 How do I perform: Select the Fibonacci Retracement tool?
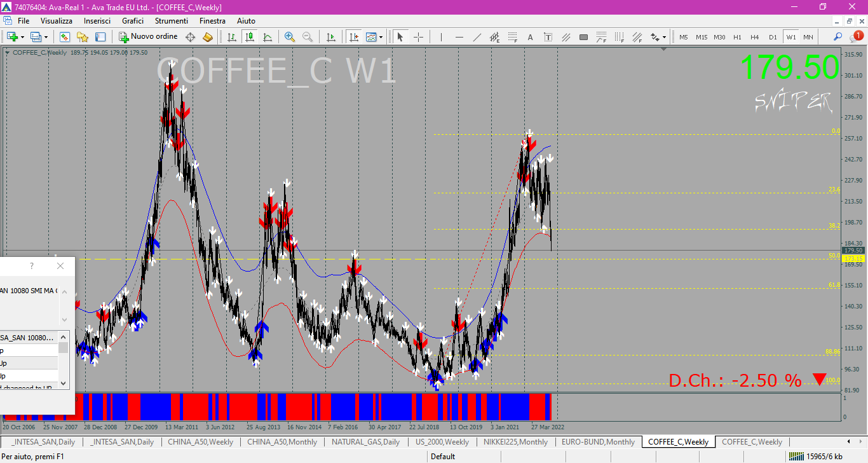pos(512,37)
